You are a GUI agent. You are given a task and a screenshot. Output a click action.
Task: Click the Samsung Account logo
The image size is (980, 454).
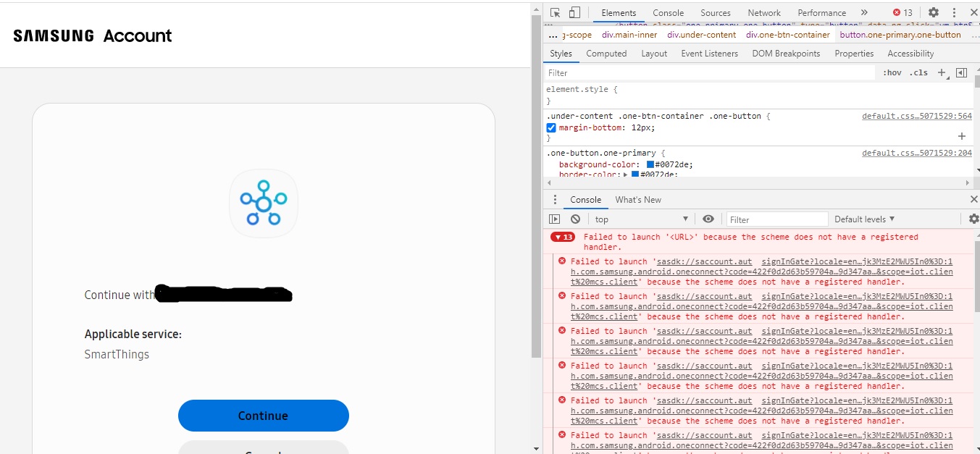[93, 36]
